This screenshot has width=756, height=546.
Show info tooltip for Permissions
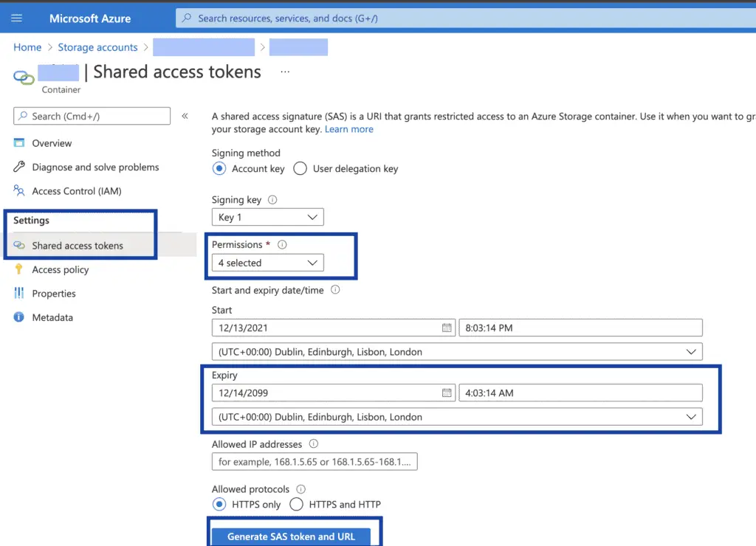coord(282,244)
